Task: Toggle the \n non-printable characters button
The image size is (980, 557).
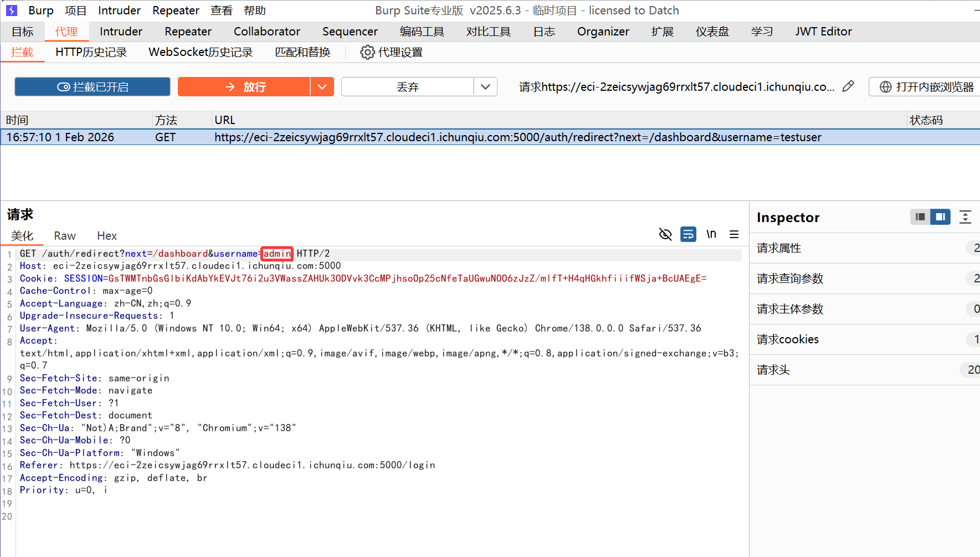Action: click(711, 234)
